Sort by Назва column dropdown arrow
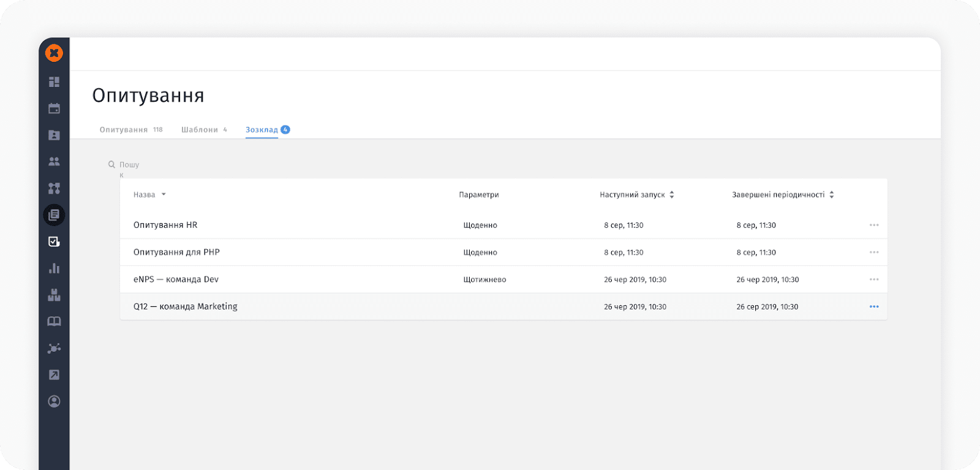980x470 pixels. (164, 195)
